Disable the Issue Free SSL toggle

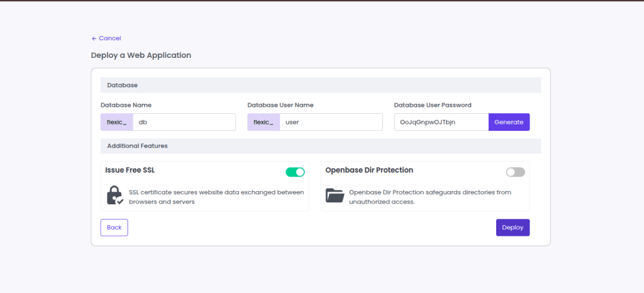(x=295, y=172)
